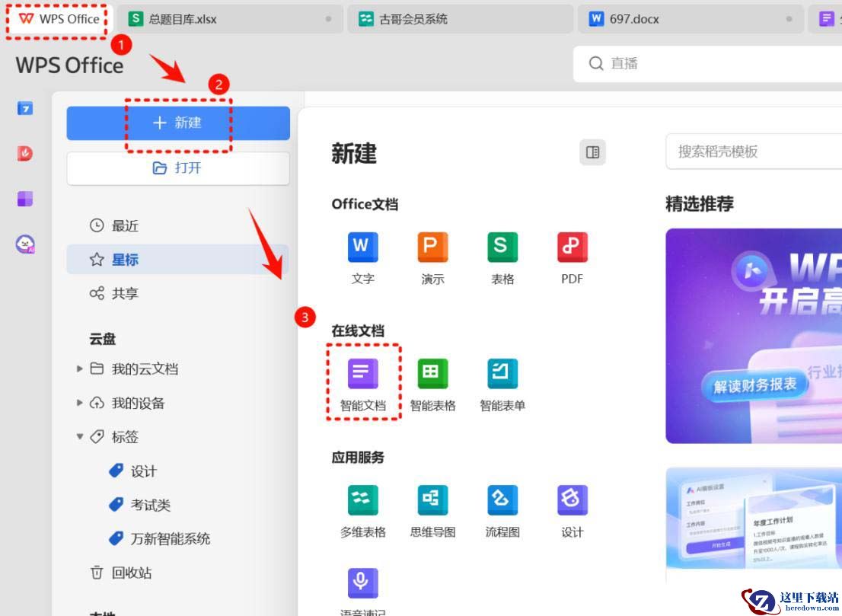Open the purple WPS AI banner
The height and width of the screenshot is (616, 842).
[754, 337]
